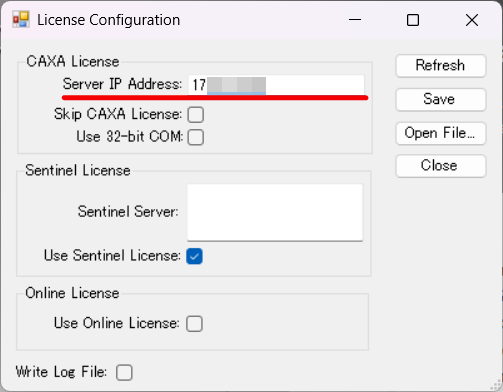The image size is (503, 392).
Task: Enable the Use Online License checkbox
Action: (194, 324)
